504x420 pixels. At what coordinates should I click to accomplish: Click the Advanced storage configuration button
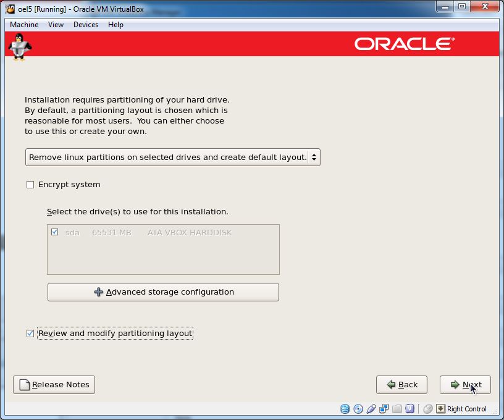[x=163, y=292]
